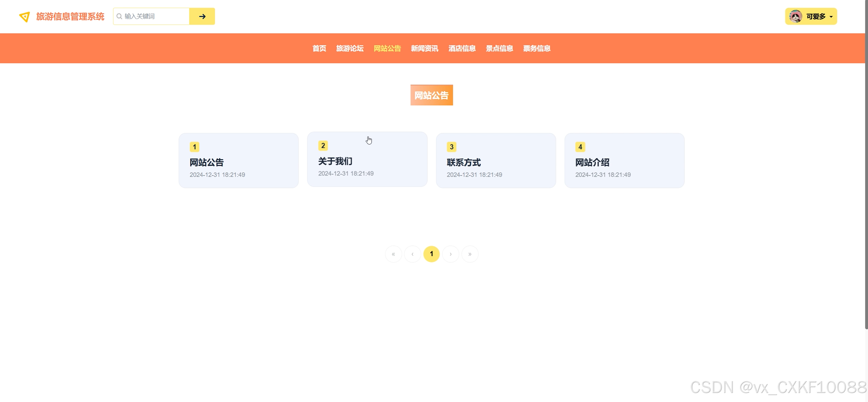Click the triangle logo icon

pyautogui.click(x=24, y=17)
